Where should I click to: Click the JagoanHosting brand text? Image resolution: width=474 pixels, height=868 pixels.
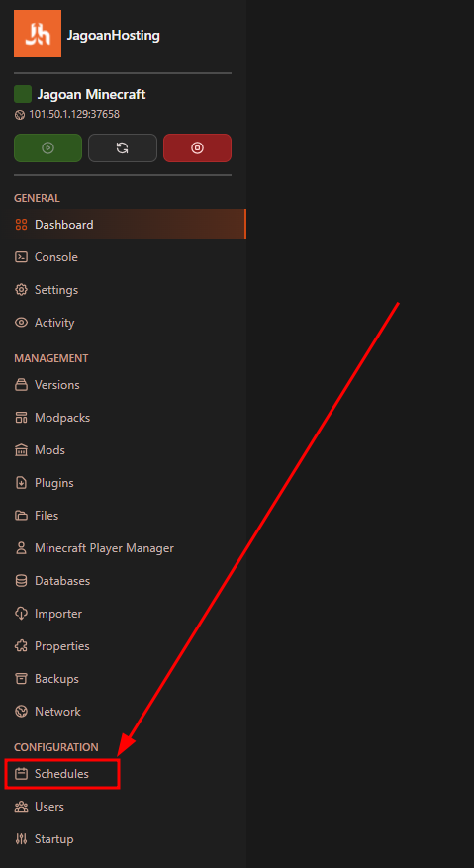point(114,36)
